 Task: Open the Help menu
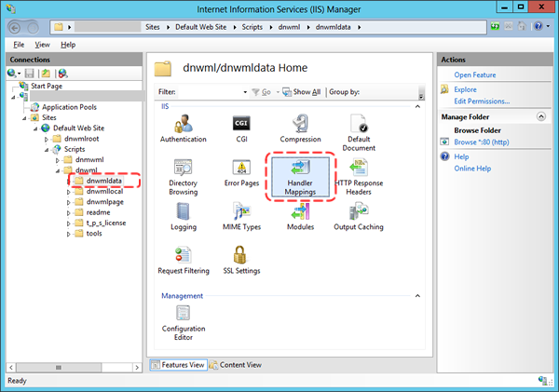68,45
